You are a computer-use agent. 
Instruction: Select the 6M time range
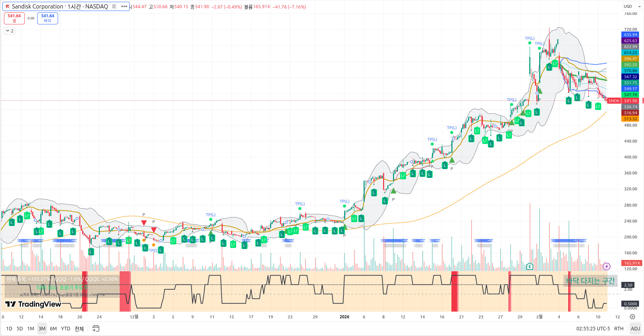pyautogui.click(x=53, y=329)
